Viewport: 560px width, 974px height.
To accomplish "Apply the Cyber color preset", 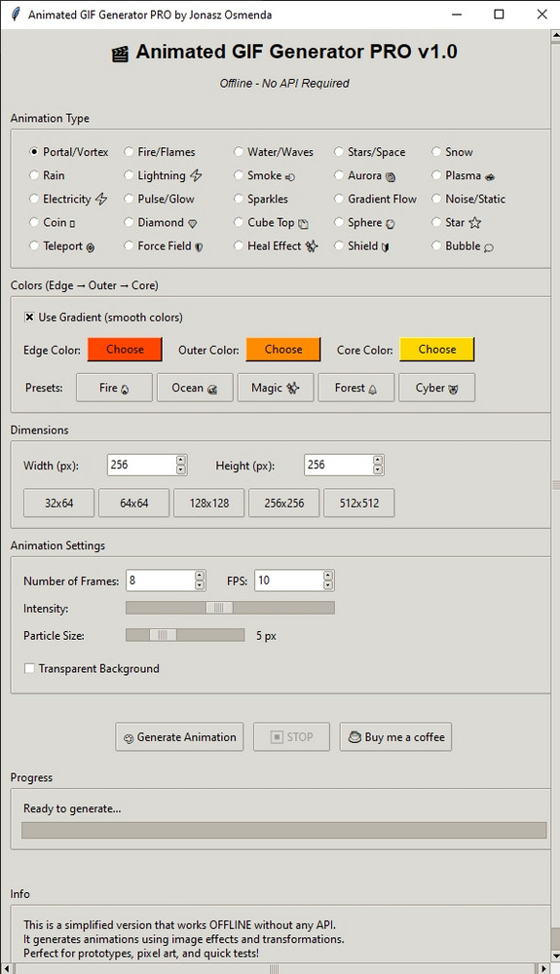I will point(436,388).
